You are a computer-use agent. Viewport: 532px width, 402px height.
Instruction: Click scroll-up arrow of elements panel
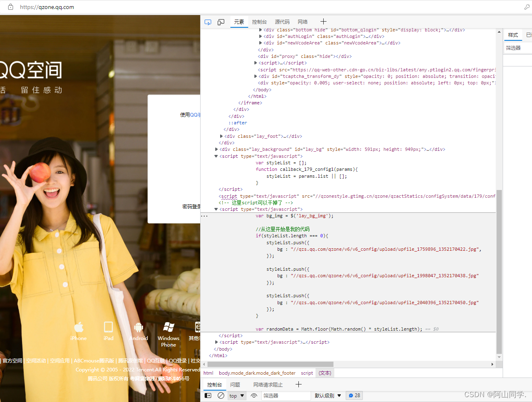click(499, 32)
